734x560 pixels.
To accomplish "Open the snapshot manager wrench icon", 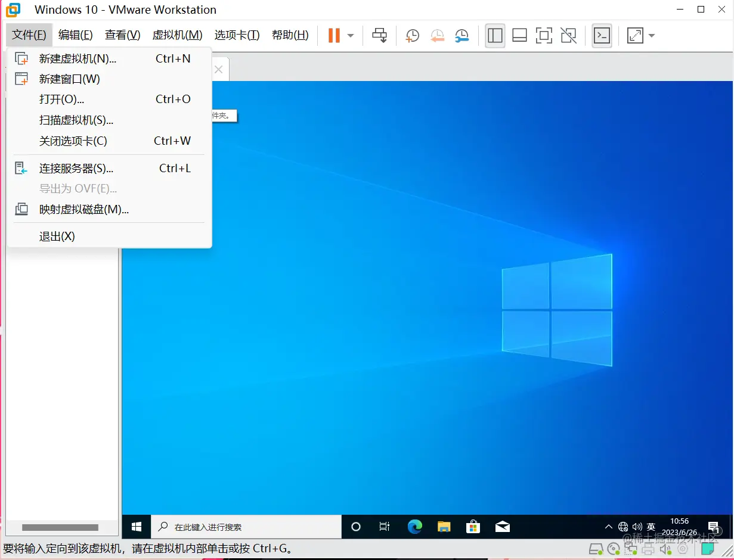I will [x=462, y=36].
